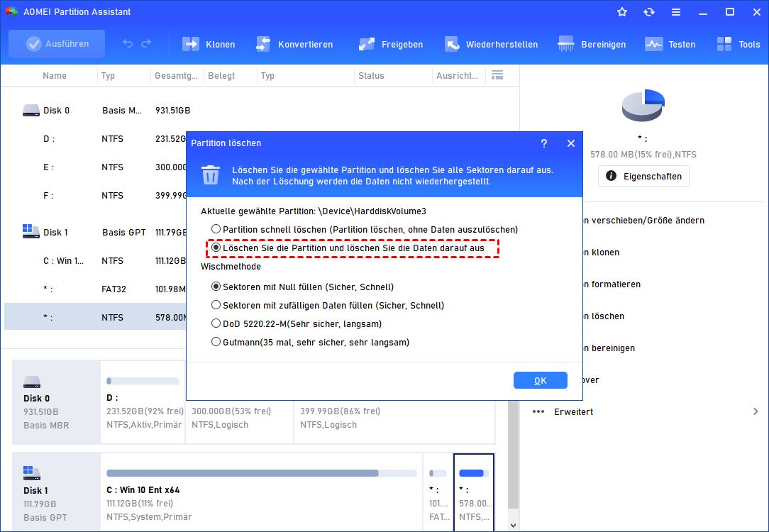
Task: Click the three-dots icon beside Erweitert
Action: (538, 412)
